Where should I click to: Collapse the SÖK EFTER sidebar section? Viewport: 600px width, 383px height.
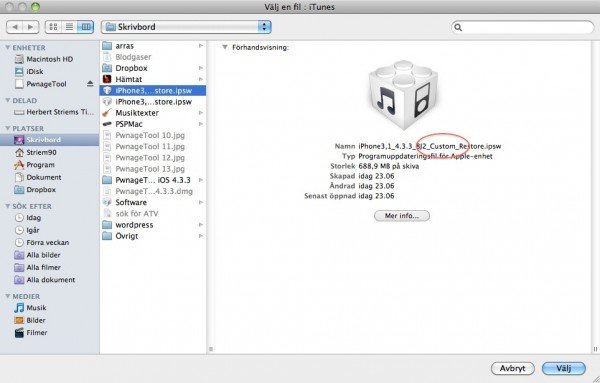(8, 206)
